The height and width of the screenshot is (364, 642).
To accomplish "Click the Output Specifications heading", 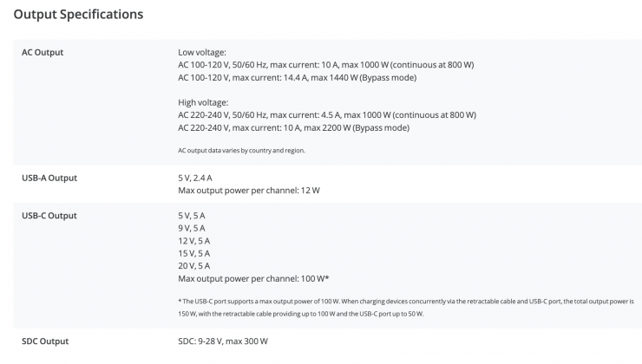I will click(x=78, y=15).
